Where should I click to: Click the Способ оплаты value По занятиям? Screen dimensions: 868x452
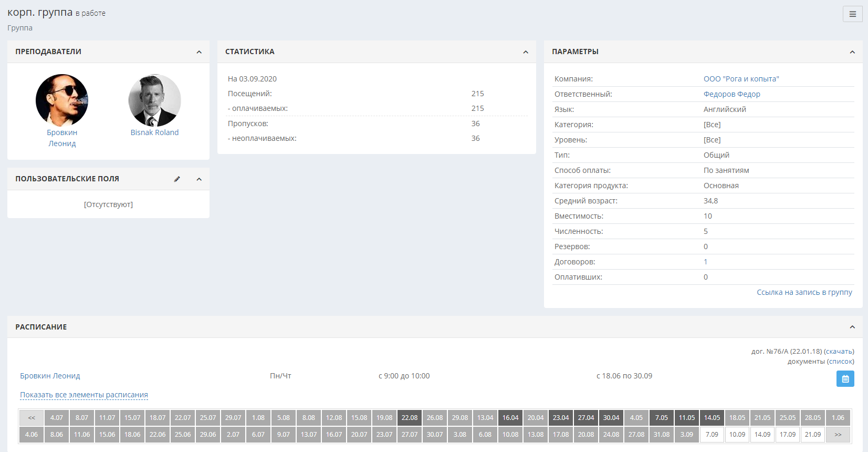coord(726,170)
